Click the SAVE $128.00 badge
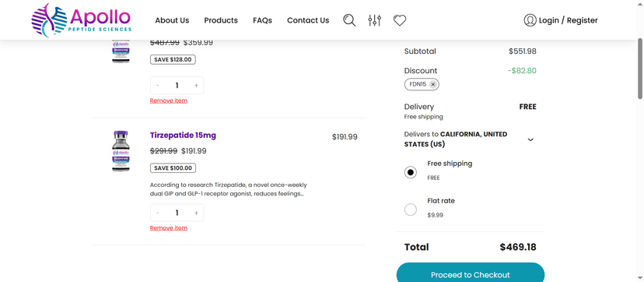 point(173,59)
